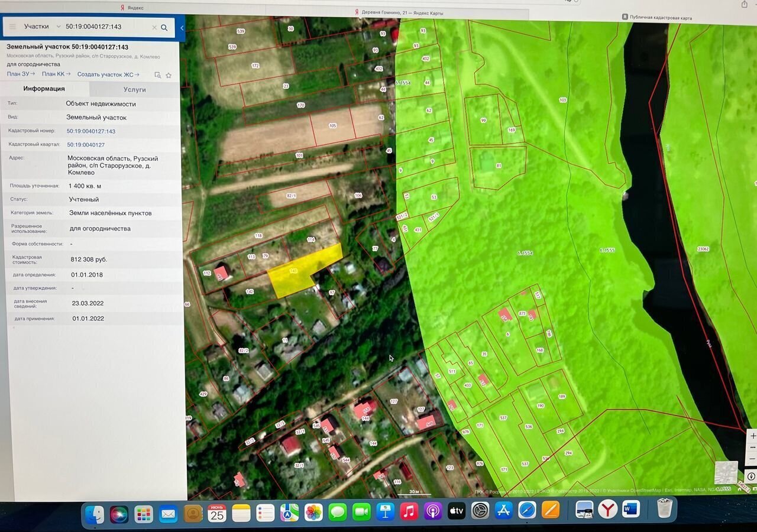
Task: Open the Trash in the Dock
Action: pos(665,508)
